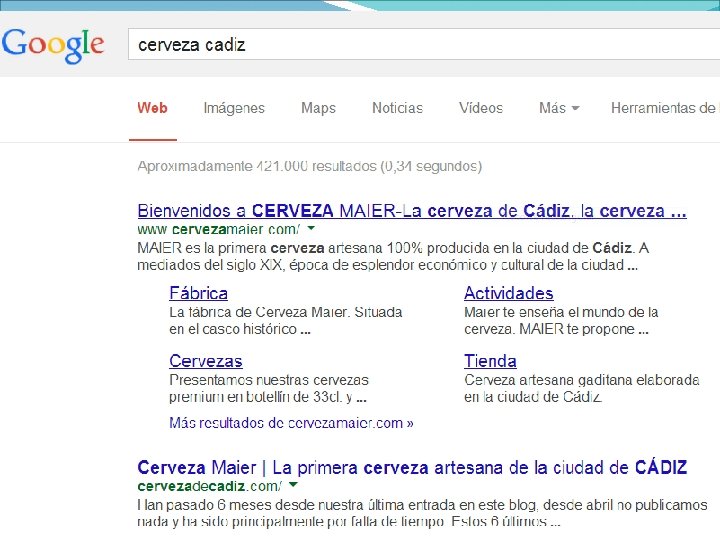Select the Web tab
Image resolution: width=720 pixels, height=540 pixels.
click(152, 108)
